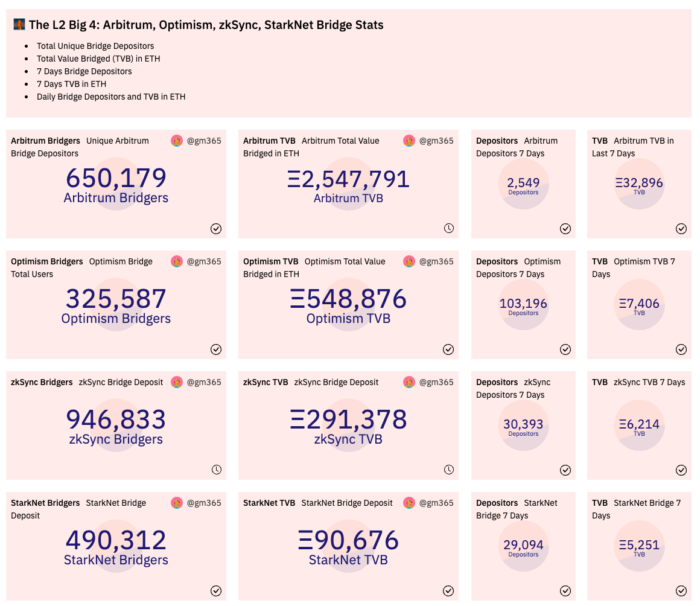The height and width of the screenshot is (606, 700).
Task: Click gm365 avatar on Optimism TVB card
Action: pyautogui.click(x=409, y=261)
